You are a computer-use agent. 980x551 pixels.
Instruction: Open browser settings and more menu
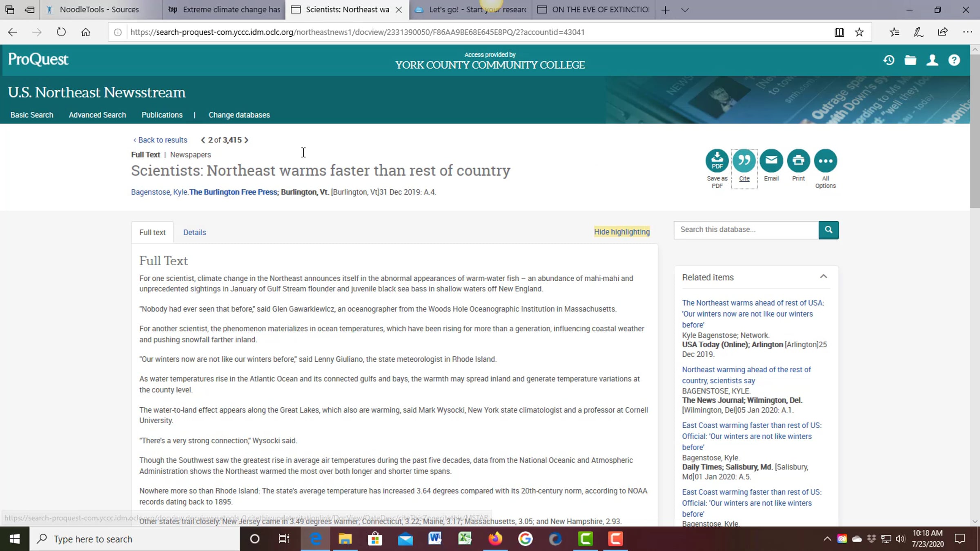click(967, 32)
